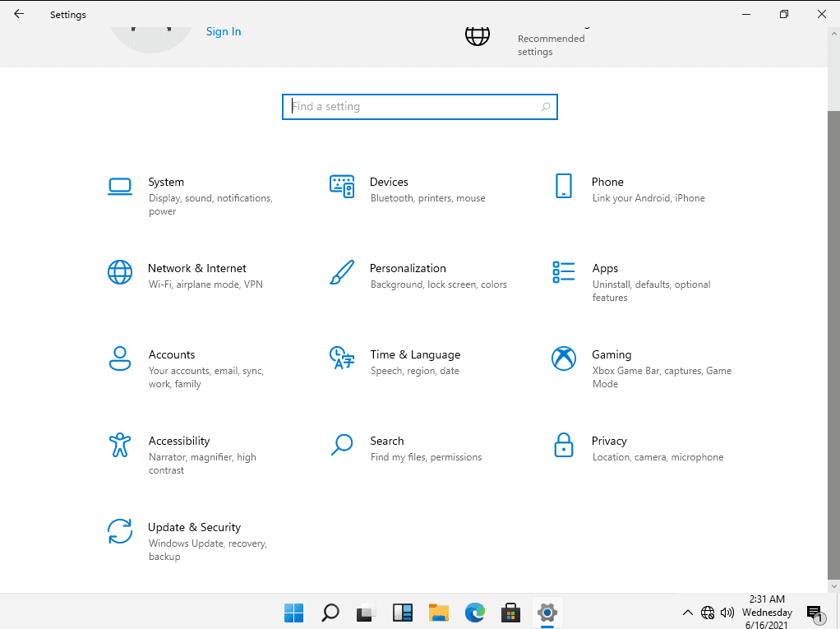Screen dimensions: 840x629
Task: Click the 'Location, camera, microphone' description
Action: [658, 457]
